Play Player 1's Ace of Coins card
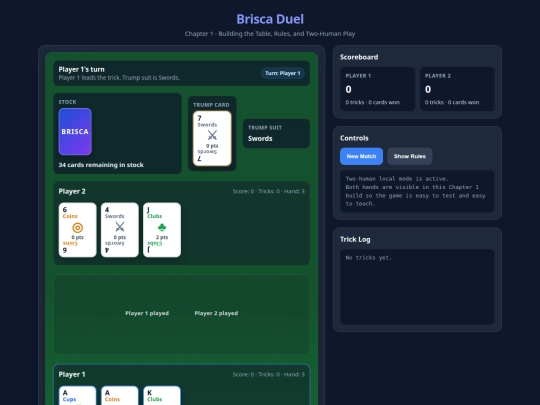Image resolution: width=540 pixels, height=405 pixels. pyautogui.click(x=120, y=395)
